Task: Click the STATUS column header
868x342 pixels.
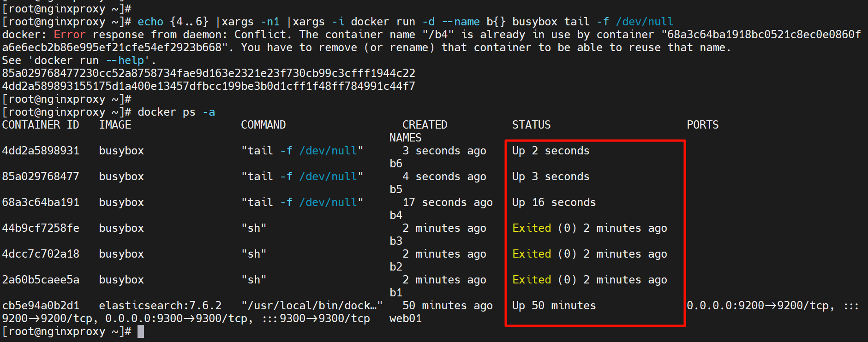Action: [531, 125]
